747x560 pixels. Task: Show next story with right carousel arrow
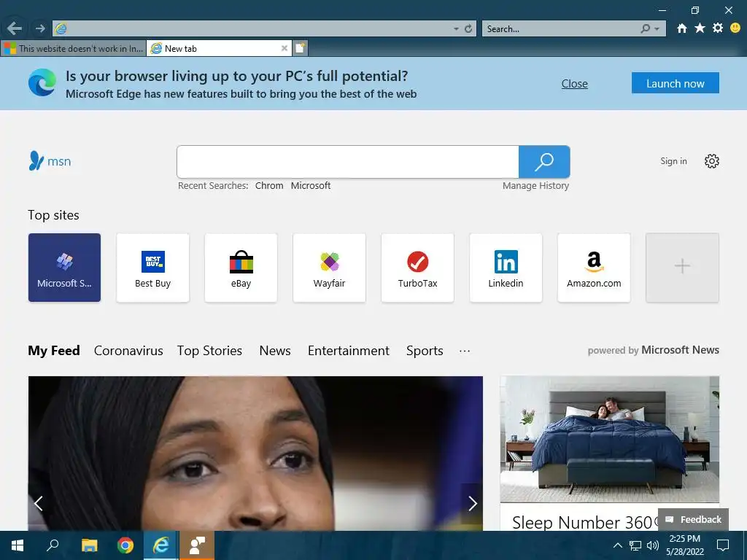472,503
